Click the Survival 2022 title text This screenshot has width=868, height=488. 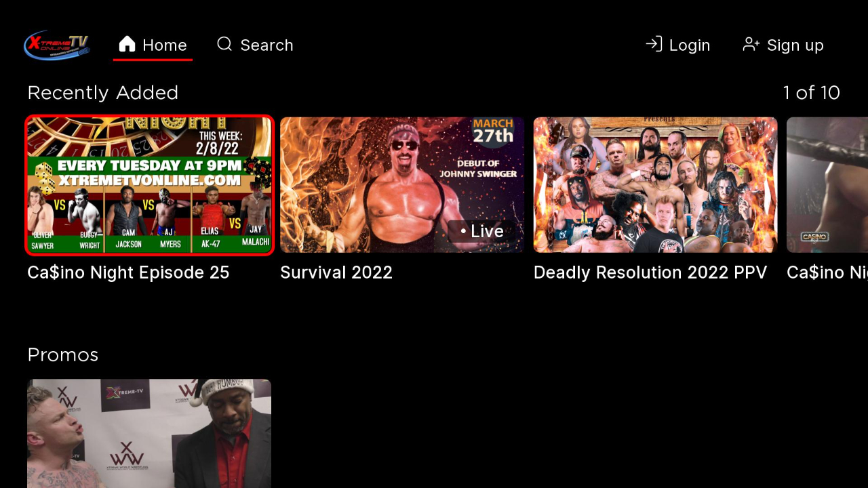336,272
